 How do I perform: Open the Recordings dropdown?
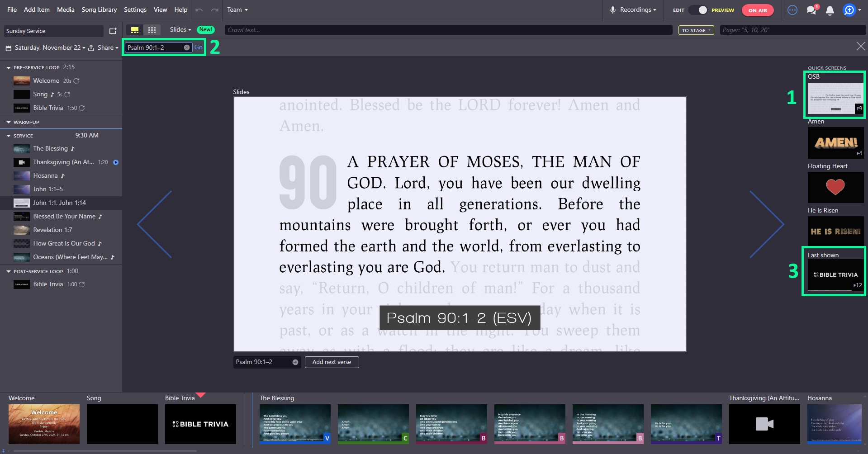pyautogui.click(x=634, y=10)
